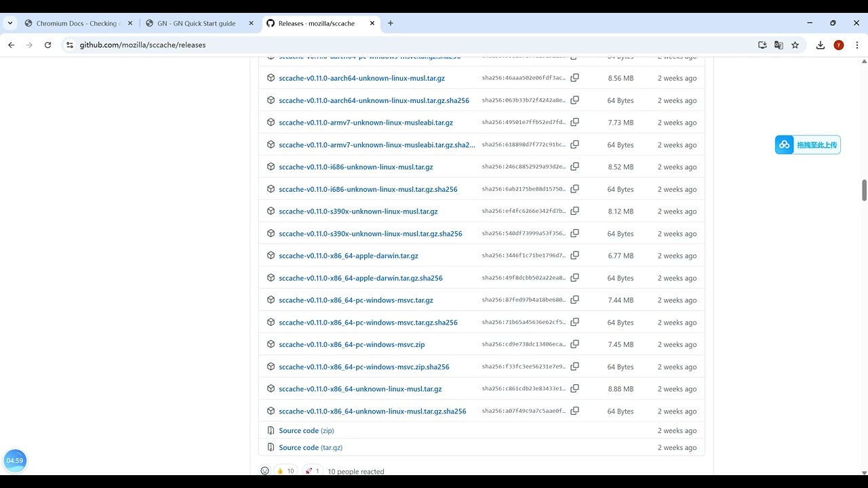Download sccache-v0.11.0-armv7-unknown-linux-musleabi.tar.gz.sha256 file

(x=377, y=145)
